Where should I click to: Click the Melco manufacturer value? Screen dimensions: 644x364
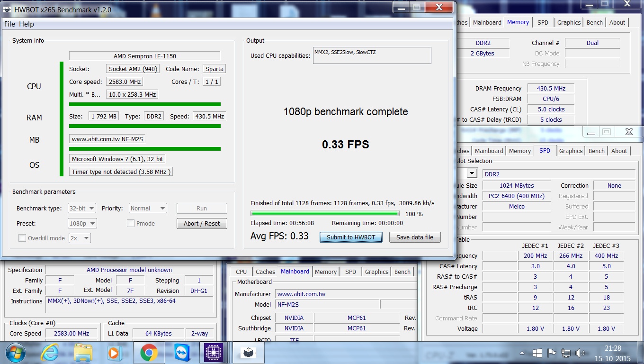(517, 206)
